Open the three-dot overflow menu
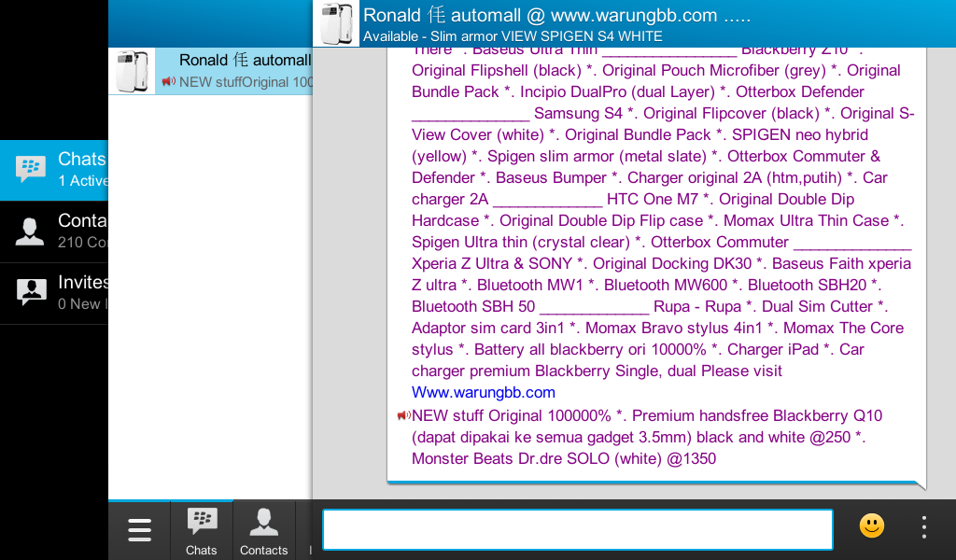956x560 pixels. point(923,527)
